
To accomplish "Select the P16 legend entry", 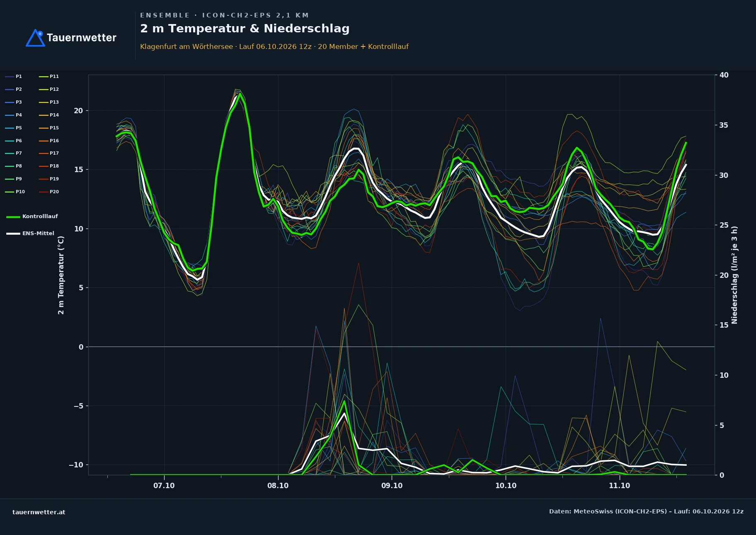I will (x=49, y=141).
